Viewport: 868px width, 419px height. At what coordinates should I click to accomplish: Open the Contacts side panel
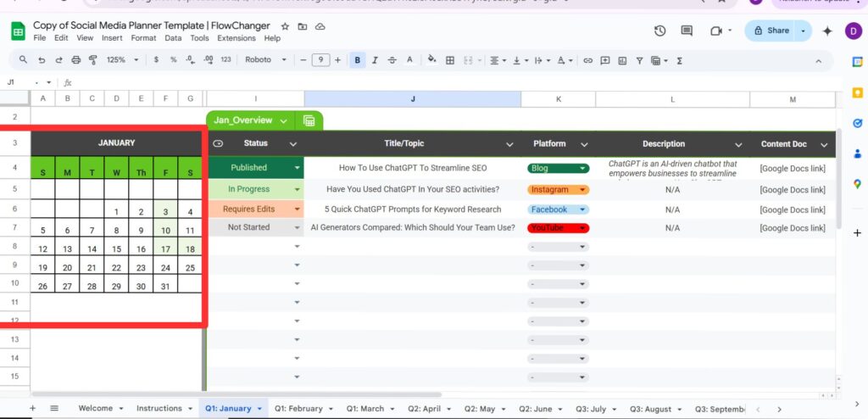pos(858,154)
